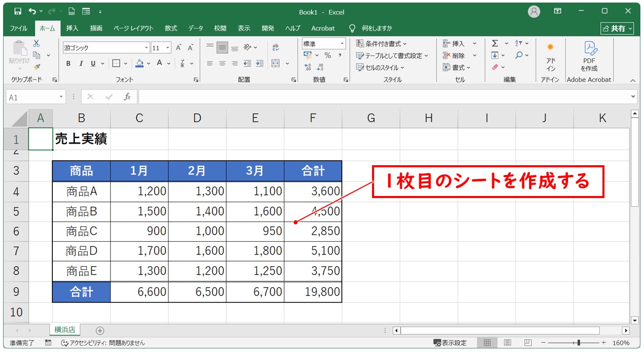Click the zoom slider handle in status bar
Image resolution: width=644 pixels, height=352 pixels.
point(579,343)
